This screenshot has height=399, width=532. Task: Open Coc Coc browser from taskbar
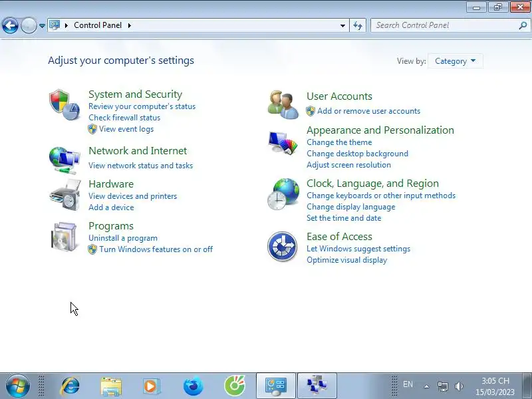[235, 386]
